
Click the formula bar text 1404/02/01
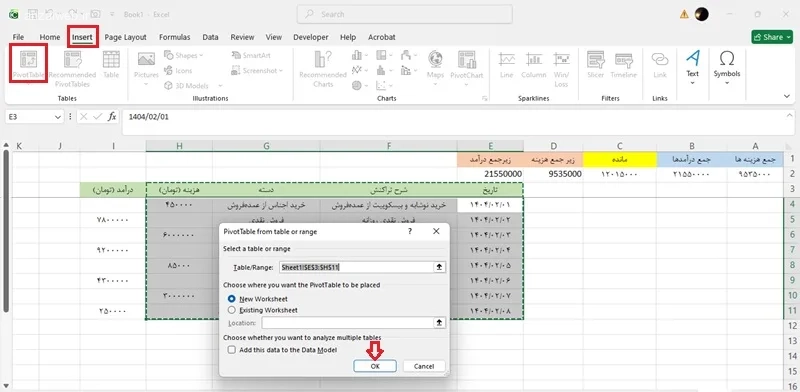pyautogui.click(x=148, y=117)
